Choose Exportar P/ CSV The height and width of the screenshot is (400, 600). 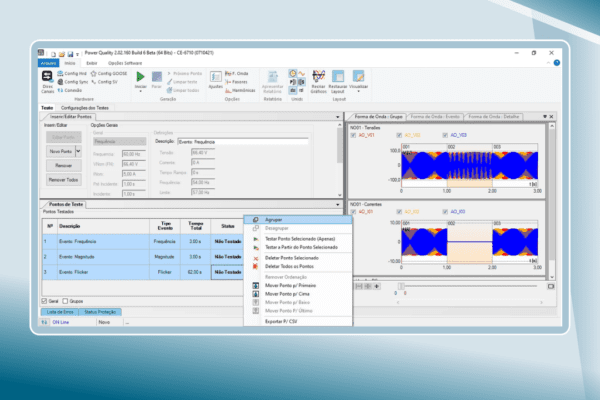pos(298,322)
